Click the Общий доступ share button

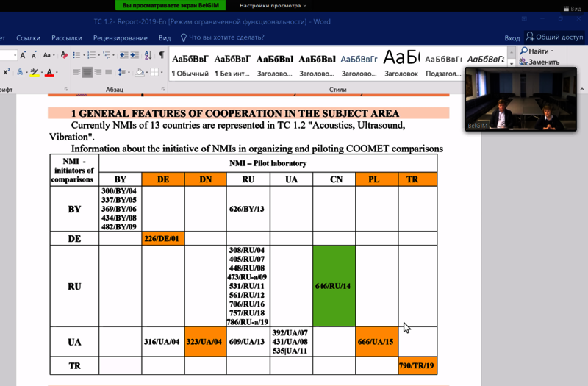(x=554, y=37)
